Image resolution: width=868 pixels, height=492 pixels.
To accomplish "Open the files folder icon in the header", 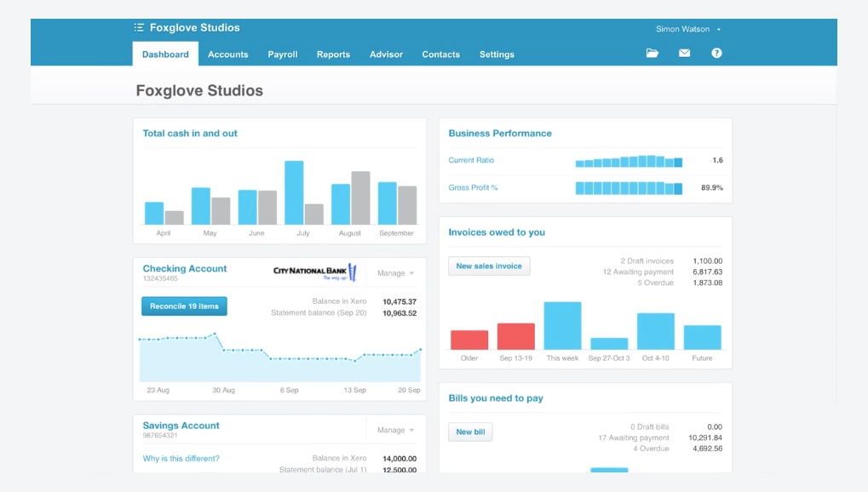I will [x=652, y=53].
